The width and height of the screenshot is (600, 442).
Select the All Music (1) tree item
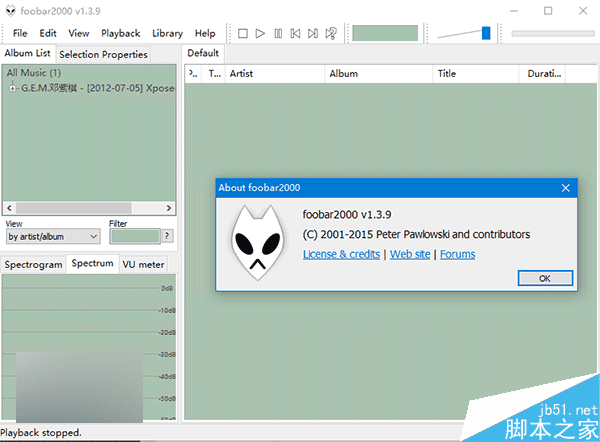[x=34, y=73]
